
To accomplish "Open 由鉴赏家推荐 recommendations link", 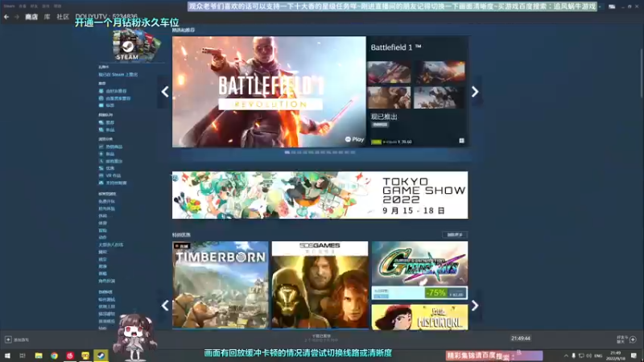I will (115, 98).
